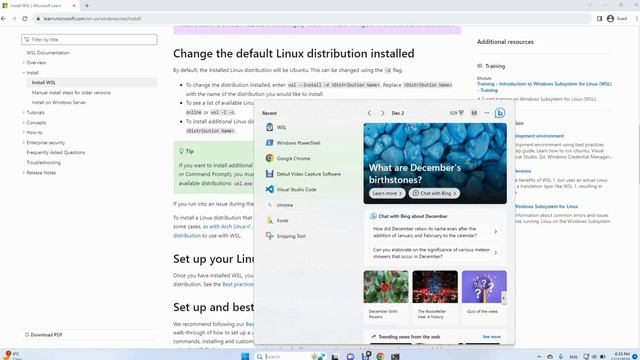This screenshot has height=360, width=640.
Task: Expand the Release Notes node
Action: tap(24, 173)
